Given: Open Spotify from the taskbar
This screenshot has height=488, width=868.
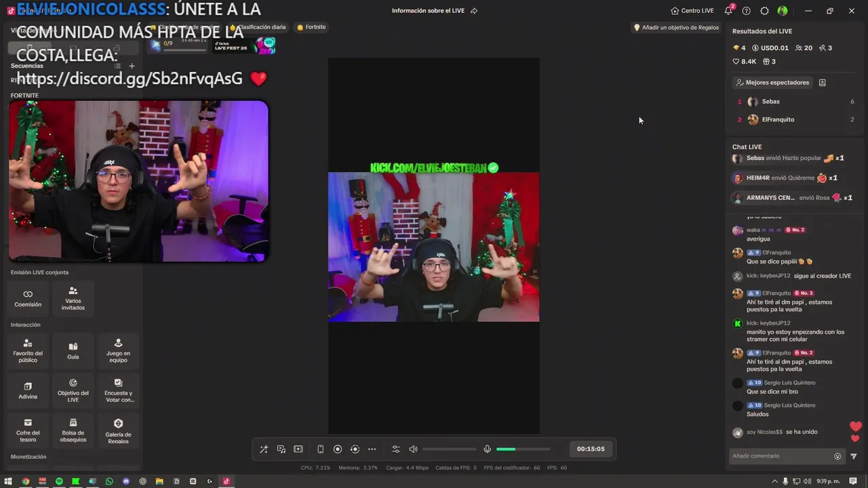Looking at the screenshot, I should coord(59,481).
